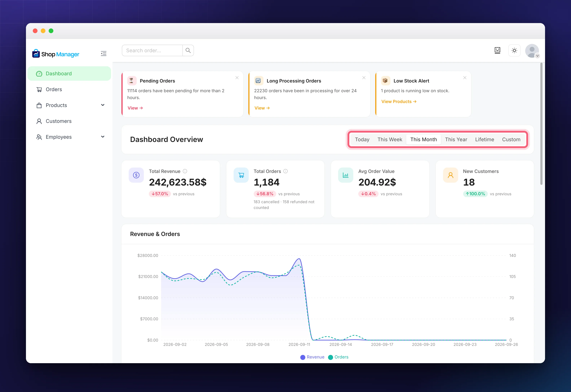Click the Total Revenue dollar icon
571x392 pixels.
pos(136,175)
